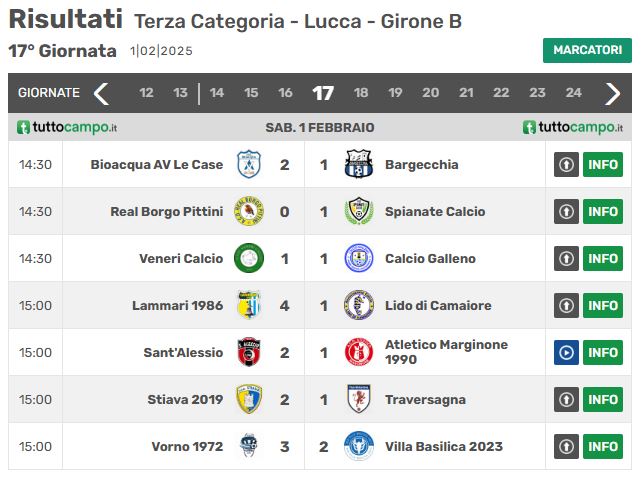Switch to giornata 24
The image size is (641, 477).
pyautogui.click(x=574, y=93)
